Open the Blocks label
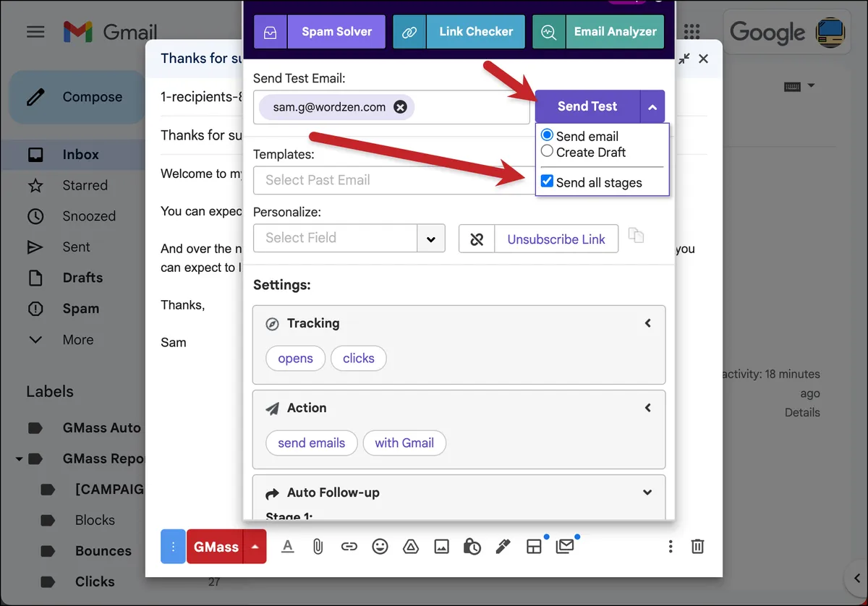The width and height of the screenshot is (868, 606). point(95,520)
